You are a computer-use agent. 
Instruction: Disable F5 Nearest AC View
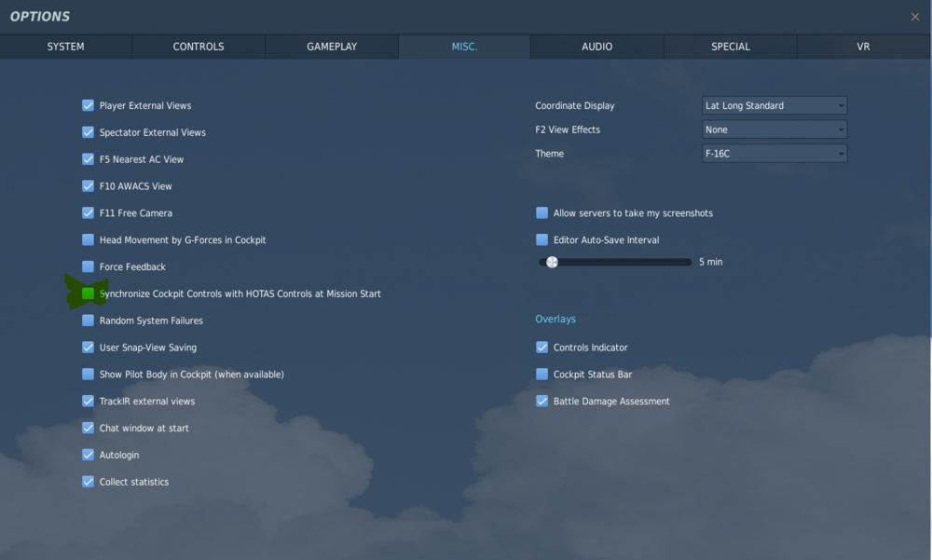[x=88, y=158]
